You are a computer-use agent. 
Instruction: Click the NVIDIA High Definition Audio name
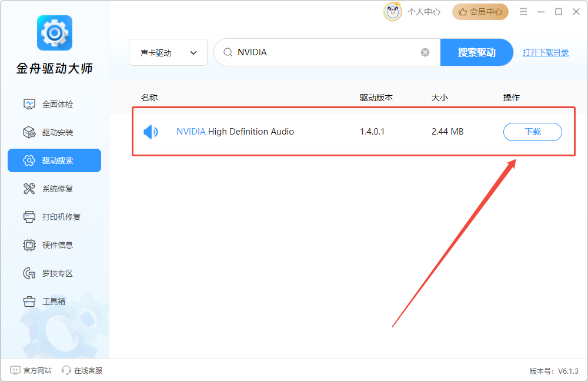pyautogui.click(x=235, y=132)
